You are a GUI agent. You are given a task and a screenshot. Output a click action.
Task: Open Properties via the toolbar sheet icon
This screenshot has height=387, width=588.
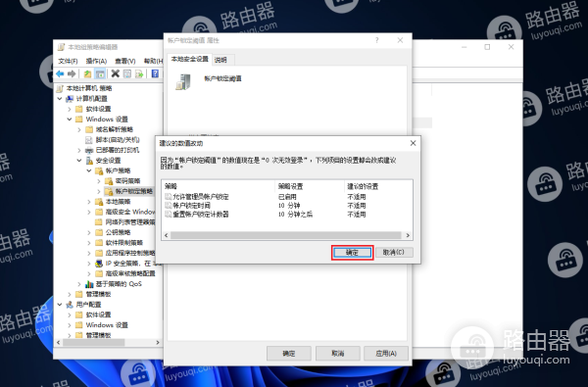[127, 73]
